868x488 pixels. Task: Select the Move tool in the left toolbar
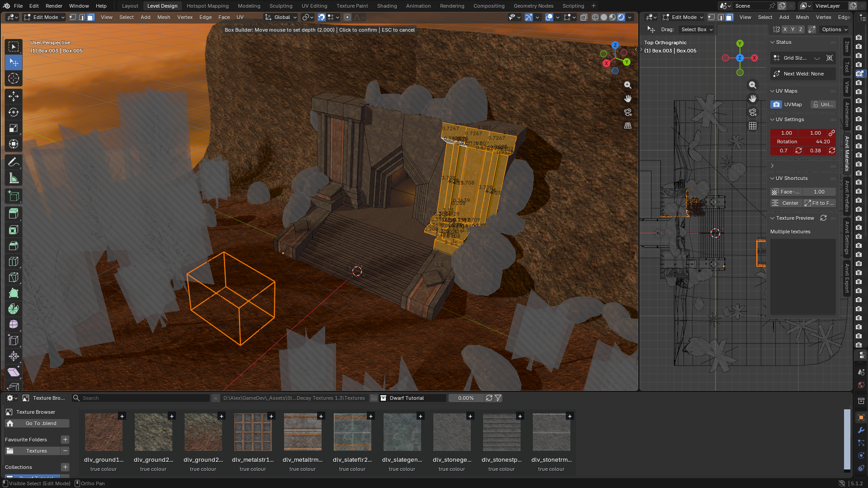(x=14, y=96)
